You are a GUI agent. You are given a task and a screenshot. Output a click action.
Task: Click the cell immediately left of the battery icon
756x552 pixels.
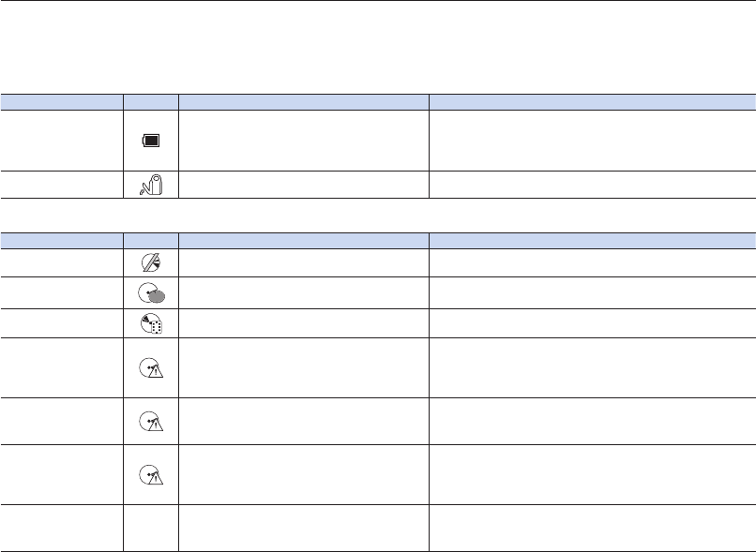point(62,142)
